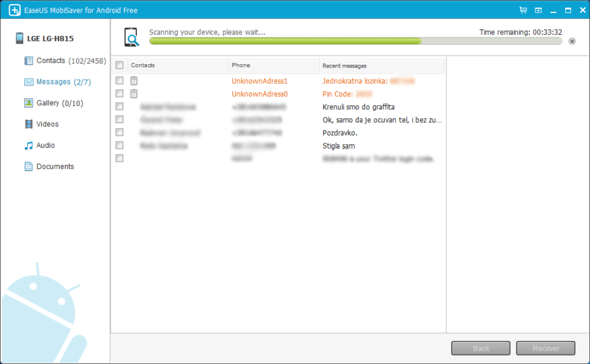Click the Gallery picture icon
This screenshot has height=364, width=590.
pos(29,103)
